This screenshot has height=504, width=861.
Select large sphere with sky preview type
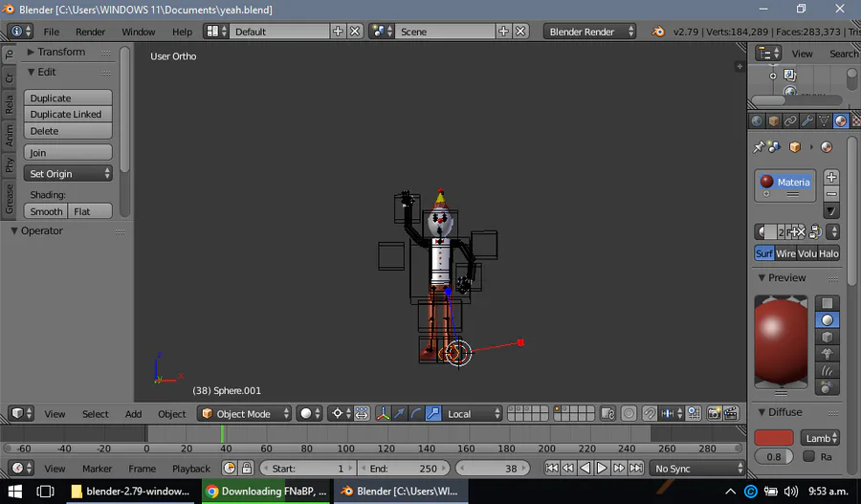827,387
